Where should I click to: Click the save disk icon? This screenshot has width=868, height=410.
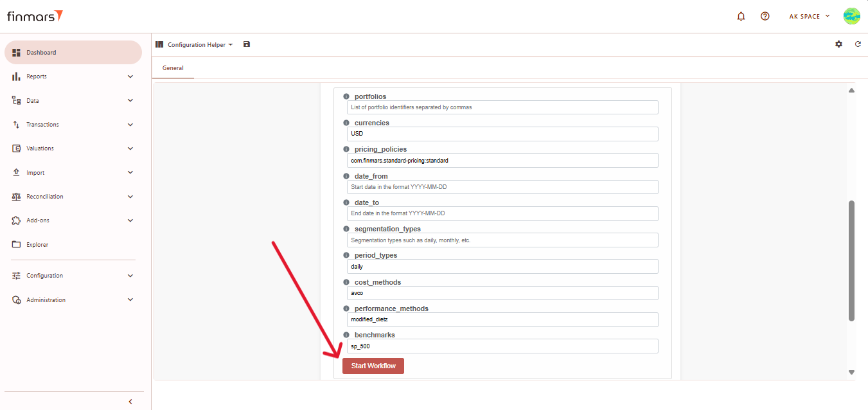click(x=247, y=44)
